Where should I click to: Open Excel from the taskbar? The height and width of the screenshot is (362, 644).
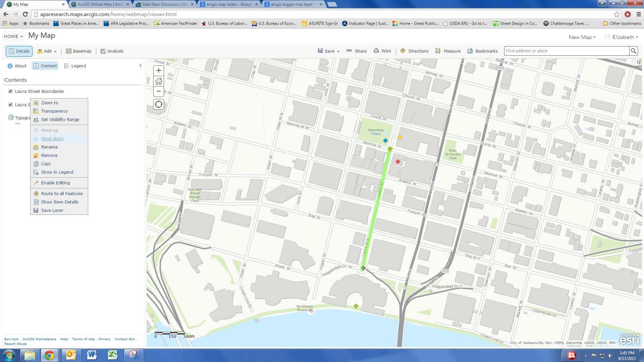tap(113, 355)
